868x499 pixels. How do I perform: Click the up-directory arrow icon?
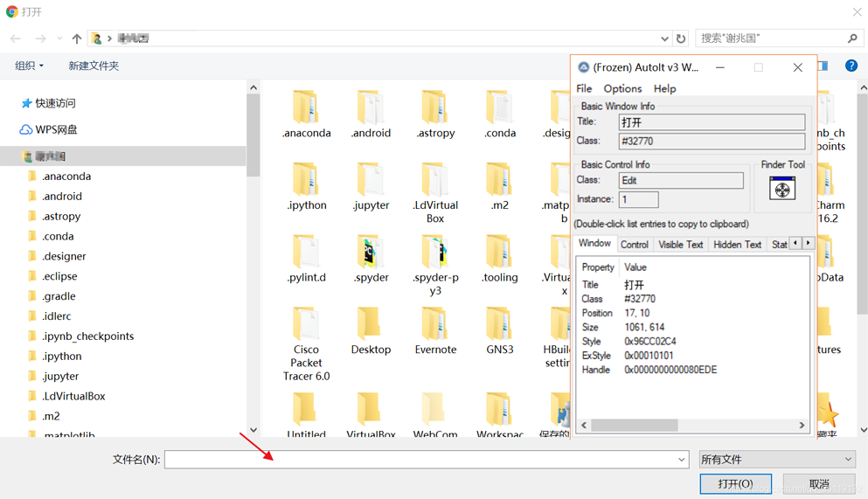pos(77,38)
